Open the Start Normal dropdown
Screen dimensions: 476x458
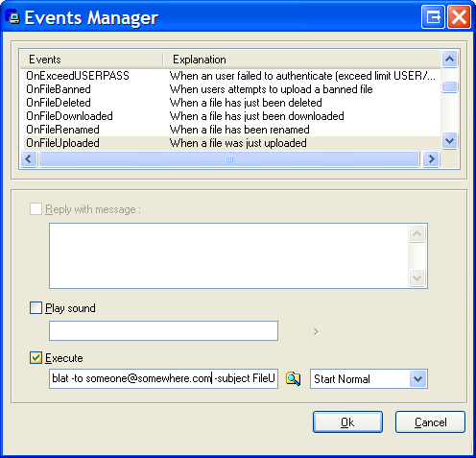pos(417,379)
